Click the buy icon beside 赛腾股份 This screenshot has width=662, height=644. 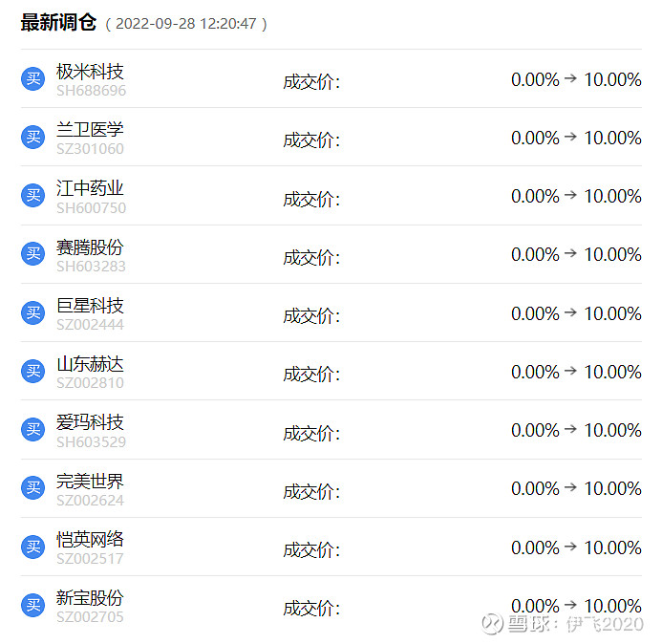(33, 254)
